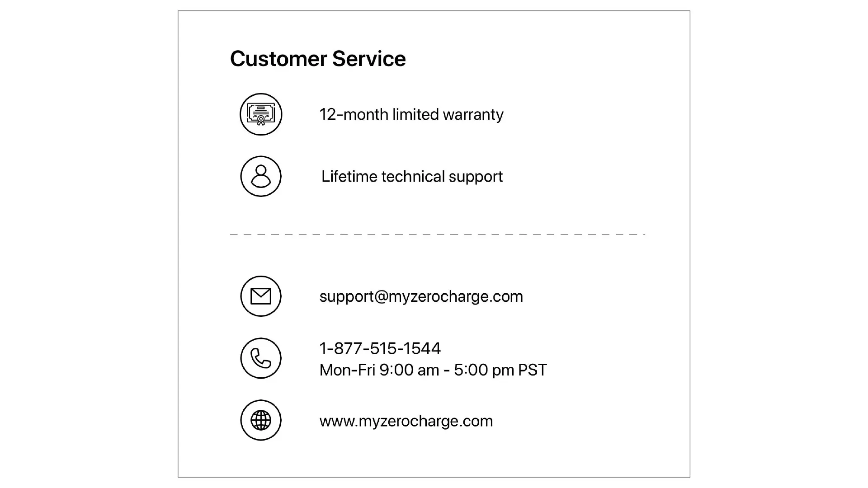
Task: Open the support@myzerocharge.com email link
Action: coord(421,296)
